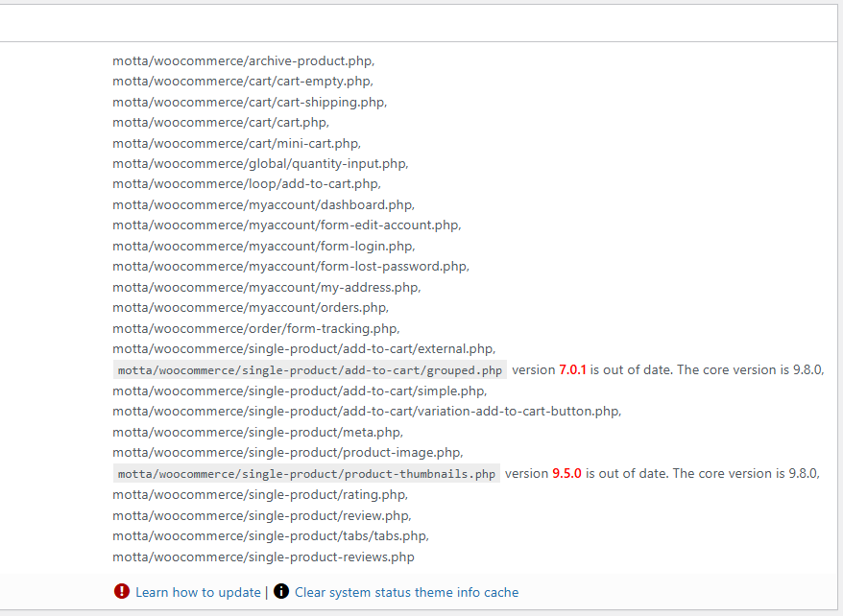This screenshot has width=843, height=616.
Task: Click the red 7.0.1 version number
Action: click(572, 370)
